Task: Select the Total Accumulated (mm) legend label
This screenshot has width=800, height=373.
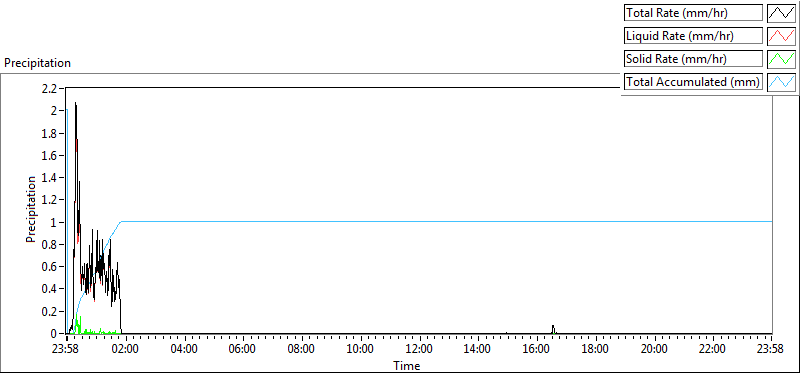Action: pyautogui.click(x=693, y=82)
